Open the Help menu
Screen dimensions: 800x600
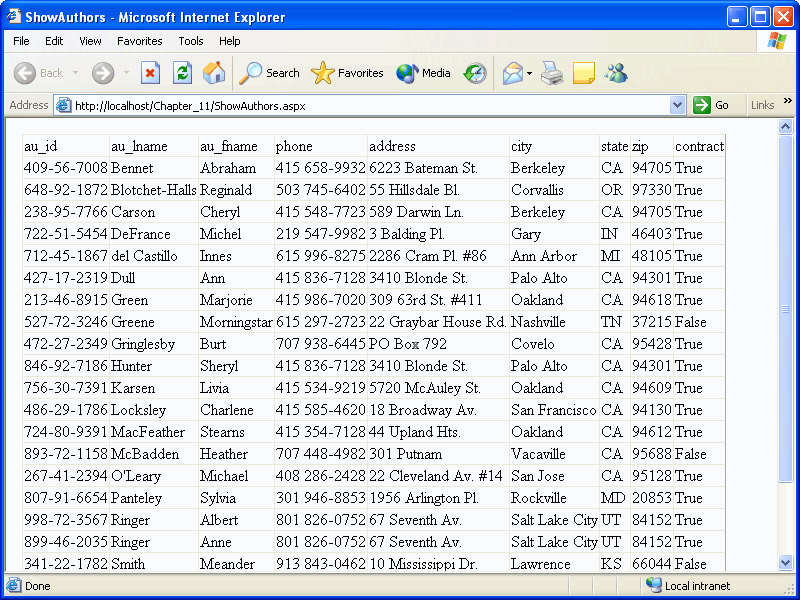(230, 41)
